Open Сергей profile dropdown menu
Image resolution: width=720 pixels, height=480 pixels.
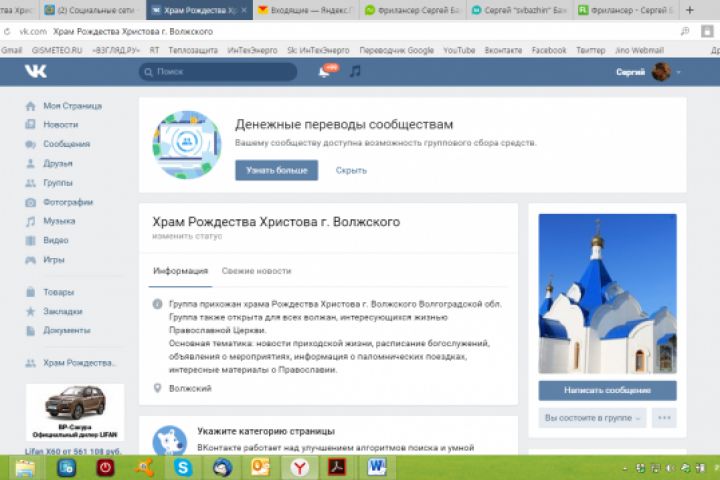point(648,72)
